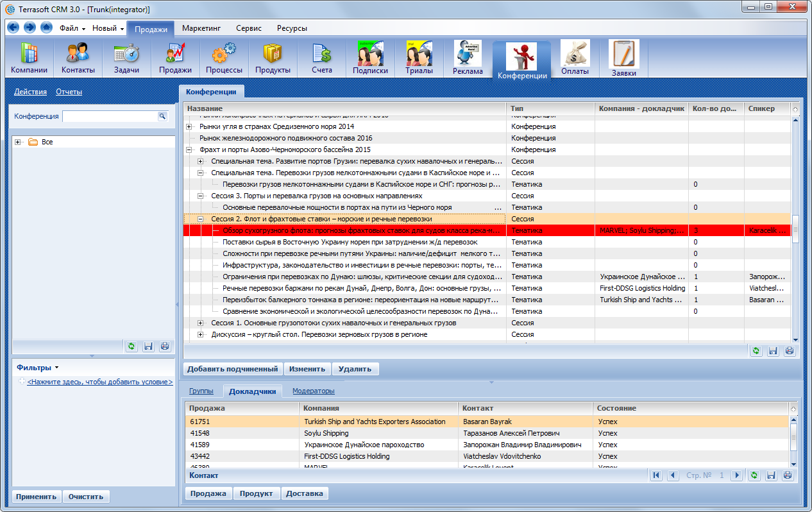Open the Компании section
Screen dimensions: 812x512
click(29, 58)
